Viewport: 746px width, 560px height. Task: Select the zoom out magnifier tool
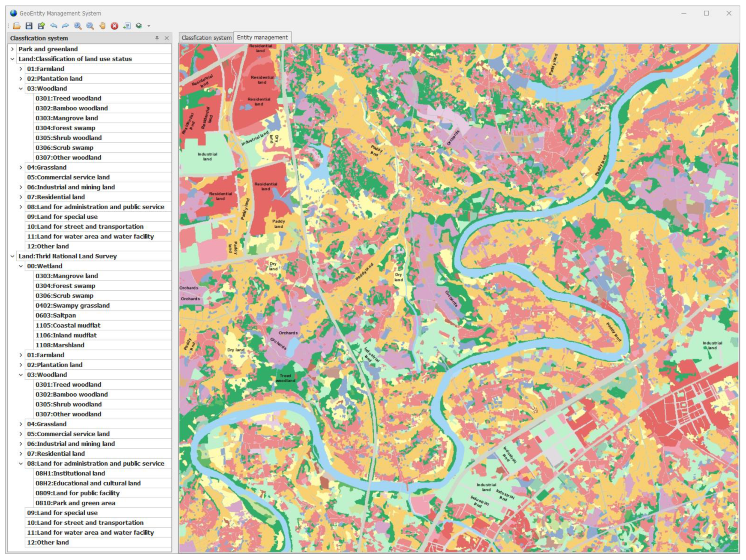pyautogui.click(x=90, y=26)
